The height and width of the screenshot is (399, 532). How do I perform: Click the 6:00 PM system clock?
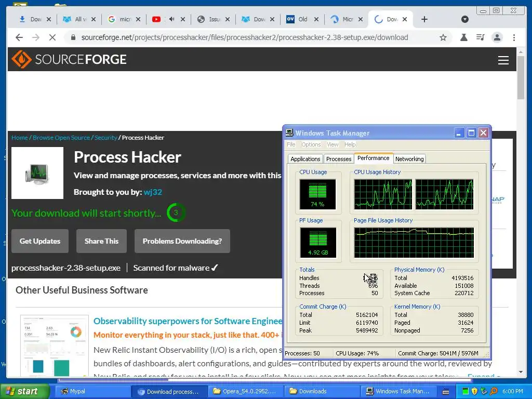(x=513, y=392)
